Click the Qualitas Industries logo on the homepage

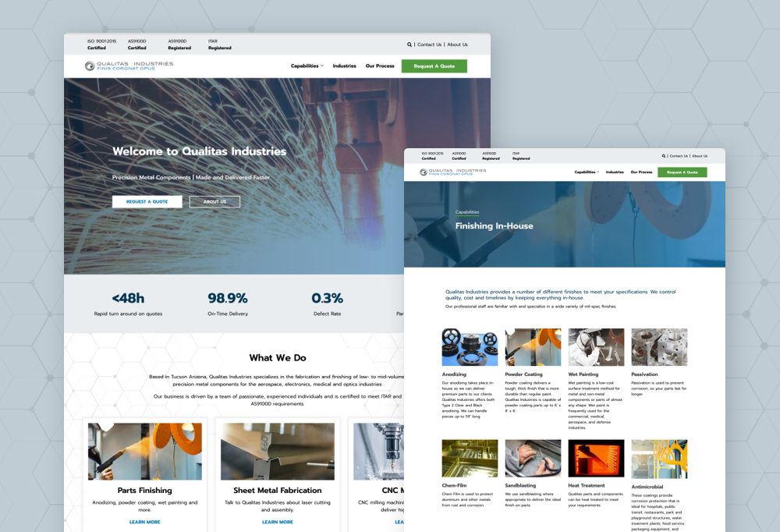[129, 66]
